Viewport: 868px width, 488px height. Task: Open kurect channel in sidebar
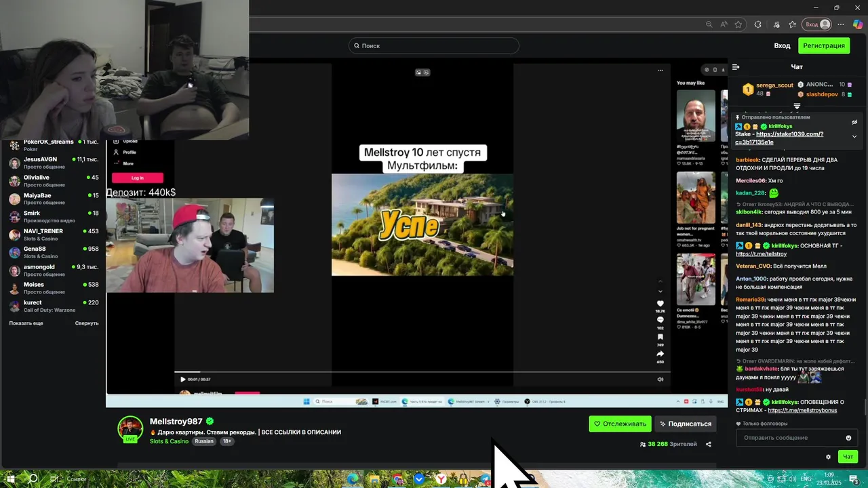(54, 306)
